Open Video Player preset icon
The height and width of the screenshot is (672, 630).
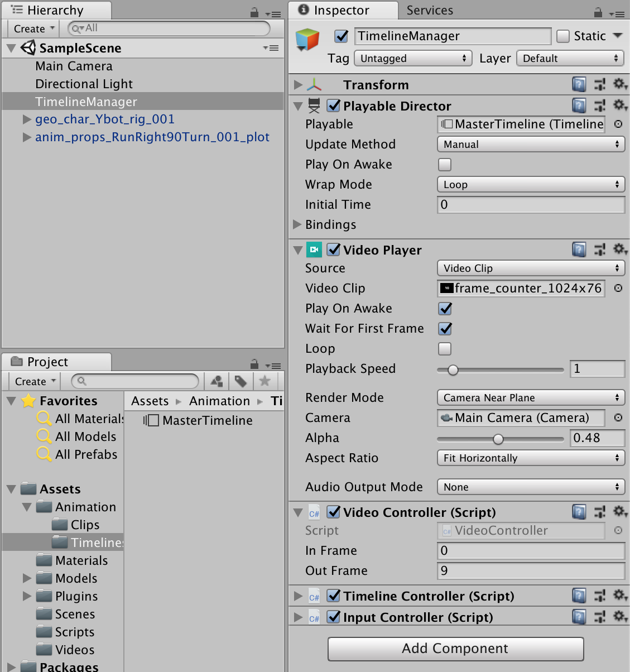click(x=600, y=249)
